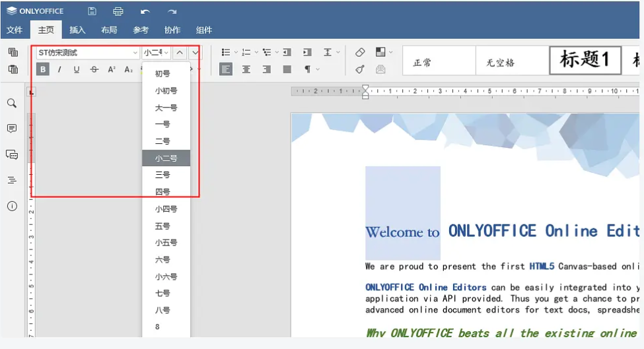Viewport: 644px width, 349px height.
Task: Align text center
Action: coord(246,69)
